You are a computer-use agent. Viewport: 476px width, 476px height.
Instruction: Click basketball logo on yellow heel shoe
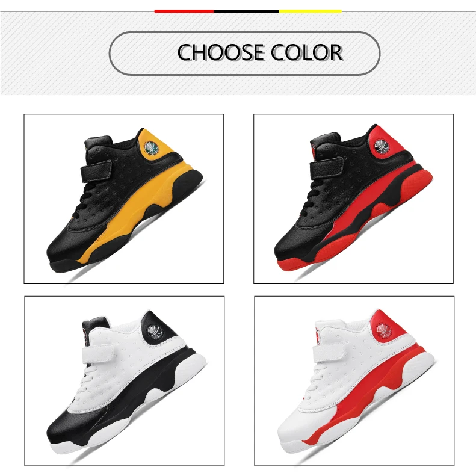coord(152,149)
